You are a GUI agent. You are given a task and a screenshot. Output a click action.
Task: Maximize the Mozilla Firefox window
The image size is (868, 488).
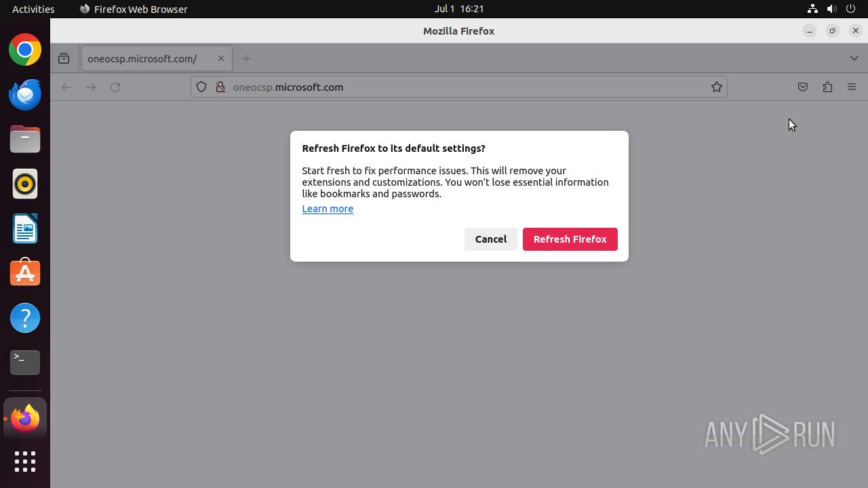pyautogui.click(x=833, y=31)
